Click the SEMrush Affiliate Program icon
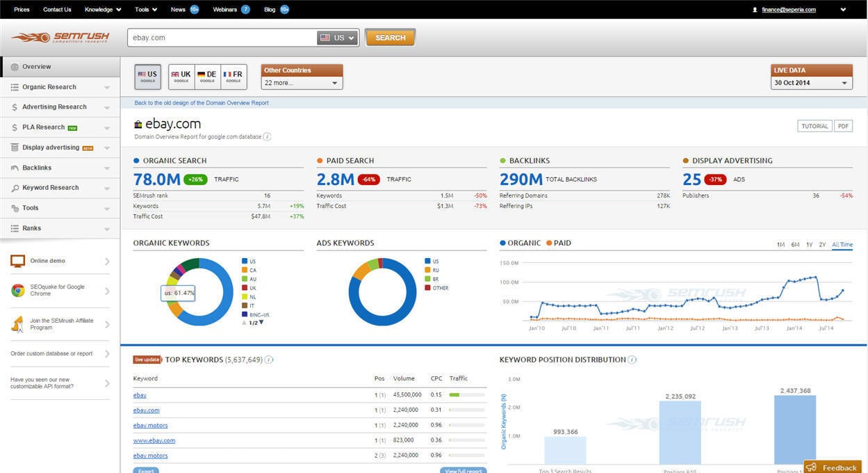The height and width of the screenshot is (473, 868). [x=18, y=324]
